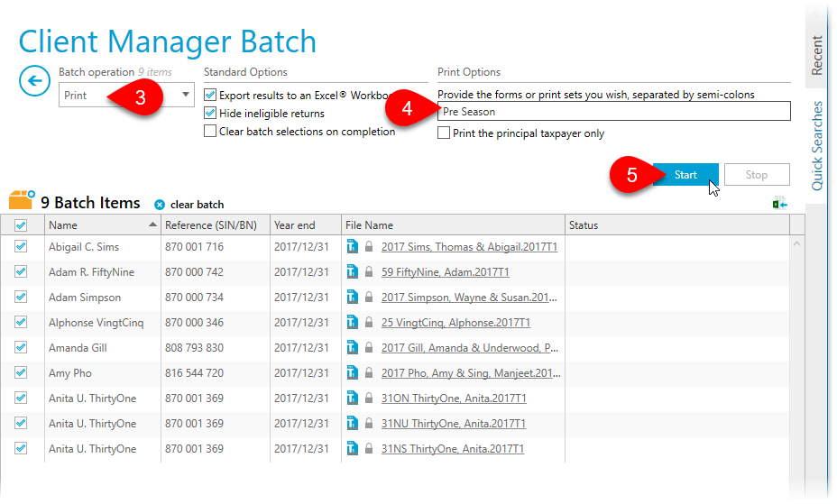Click the T1 file icon in Abigail Sims row

point(353,246)
